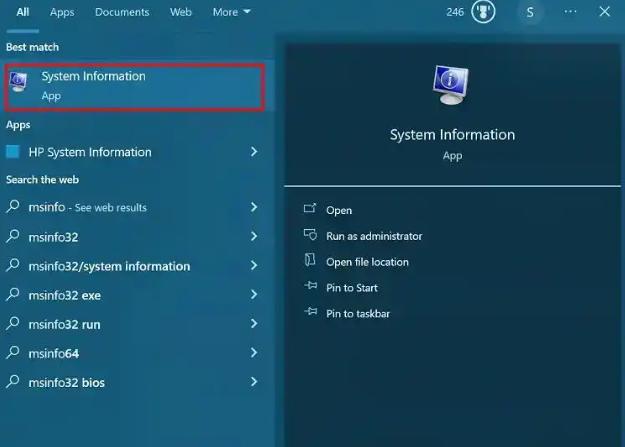Expand the msinfo32 run chevron
Image resolution: width=625 pixels, height=447 pixels.
(x=254, y=324)
